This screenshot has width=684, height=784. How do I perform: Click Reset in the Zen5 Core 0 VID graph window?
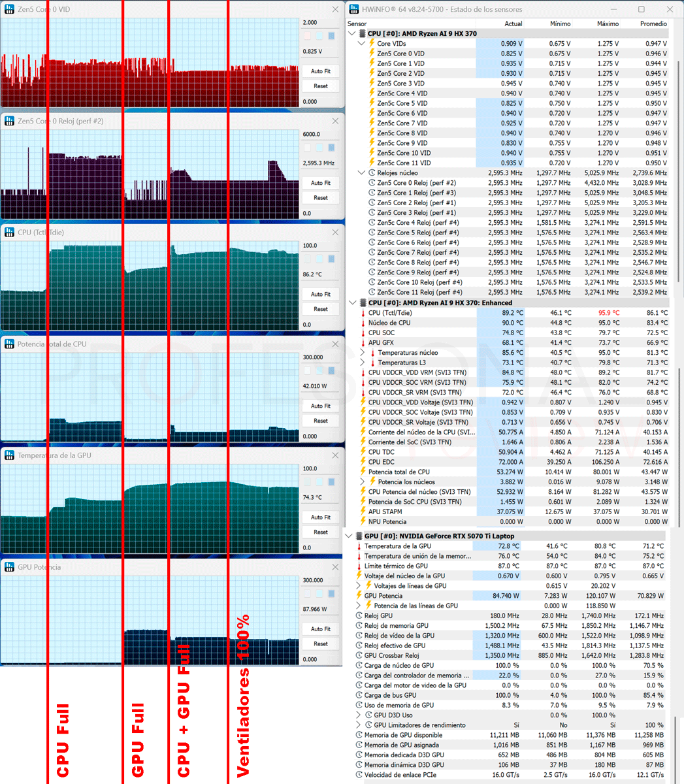pyautogui.click(x=321, y=86)
